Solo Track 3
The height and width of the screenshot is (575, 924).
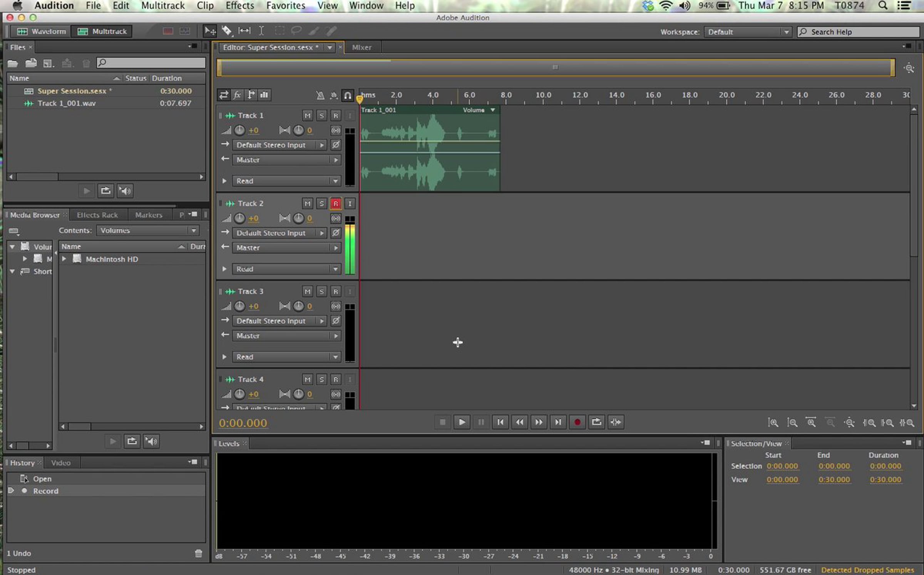click(x=321, y=292)
